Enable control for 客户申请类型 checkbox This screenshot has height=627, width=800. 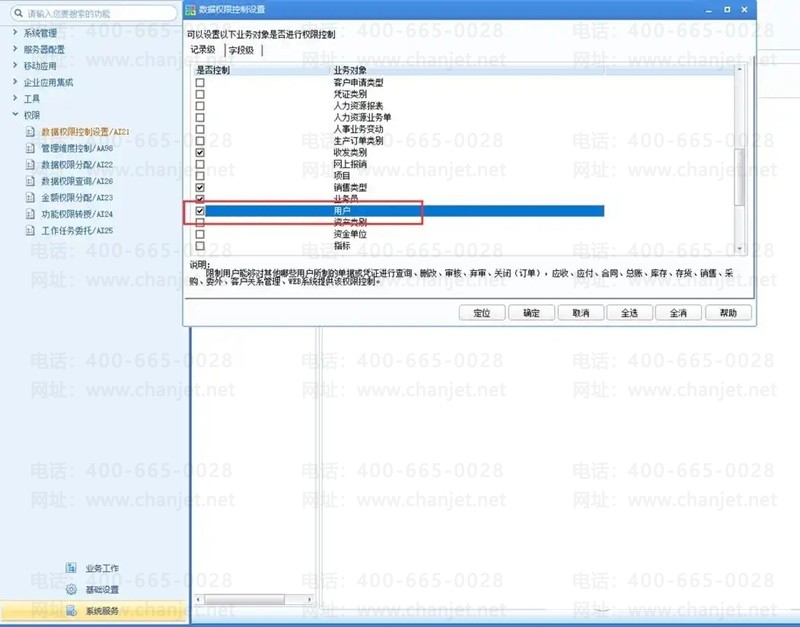[x=200, y=83]
